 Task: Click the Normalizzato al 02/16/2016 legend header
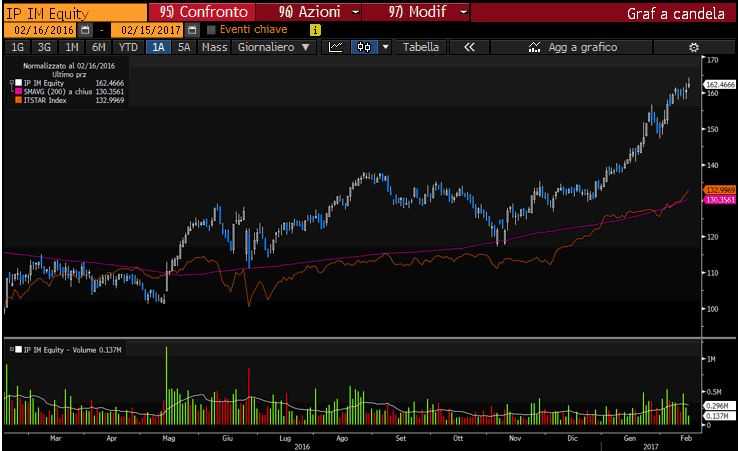pos(68,66)
